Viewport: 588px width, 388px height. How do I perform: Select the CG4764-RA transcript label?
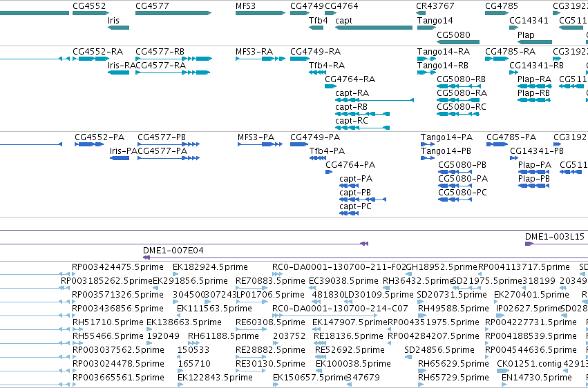point(350,79)
